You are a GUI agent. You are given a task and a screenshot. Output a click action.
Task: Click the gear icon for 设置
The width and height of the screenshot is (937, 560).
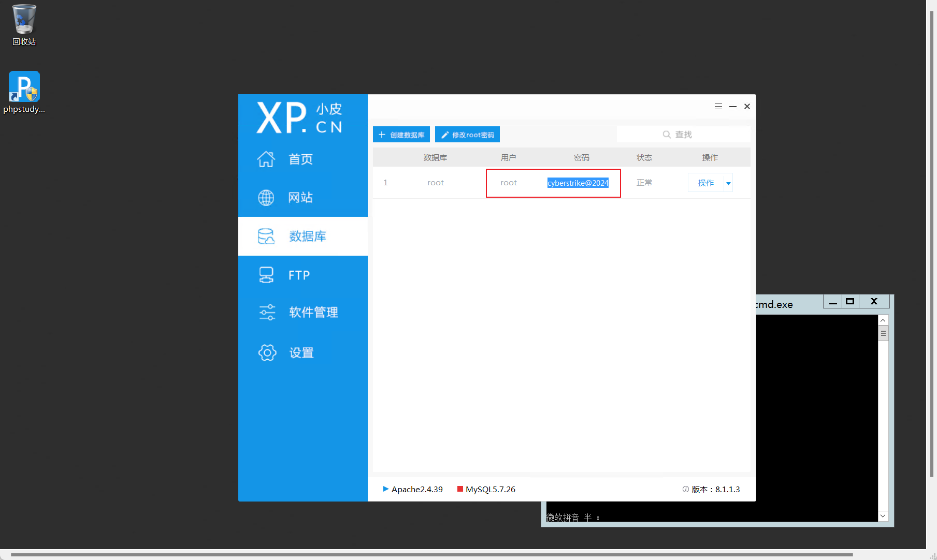point(267,352)
